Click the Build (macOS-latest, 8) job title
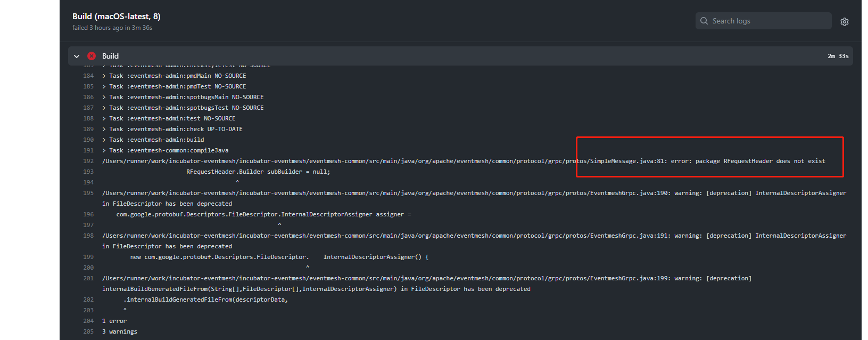 (x=117, y=17)
